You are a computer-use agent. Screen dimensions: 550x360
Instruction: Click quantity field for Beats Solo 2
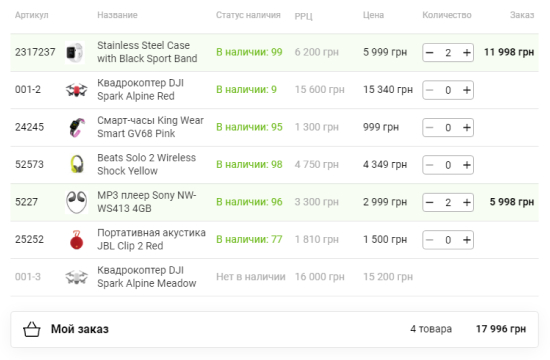(448, 165)
